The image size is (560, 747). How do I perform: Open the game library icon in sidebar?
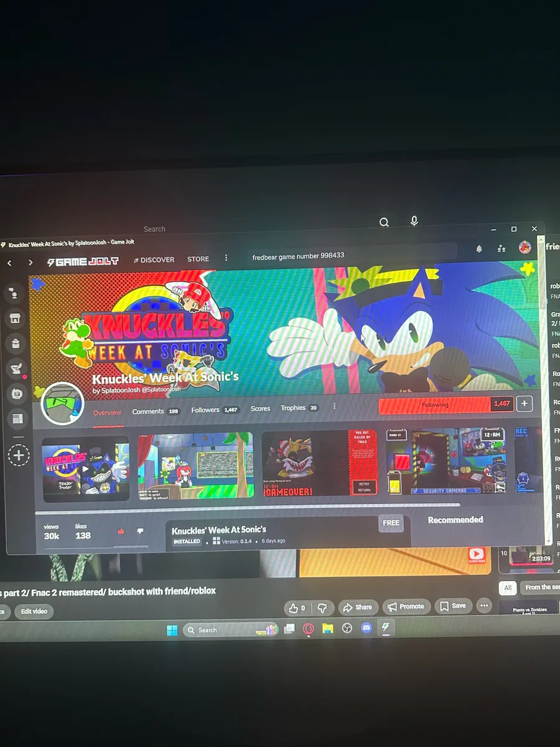[17, 419]
